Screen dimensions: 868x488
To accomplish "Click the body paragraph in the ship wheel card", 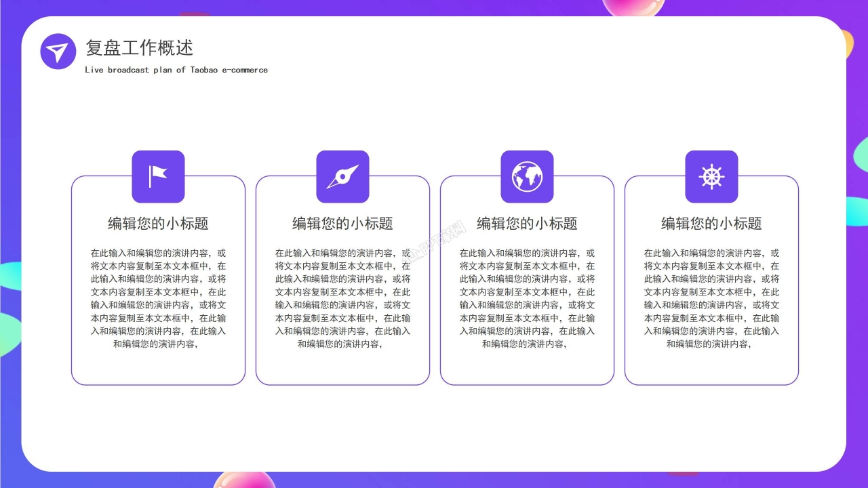I will [x=711, y=298].
